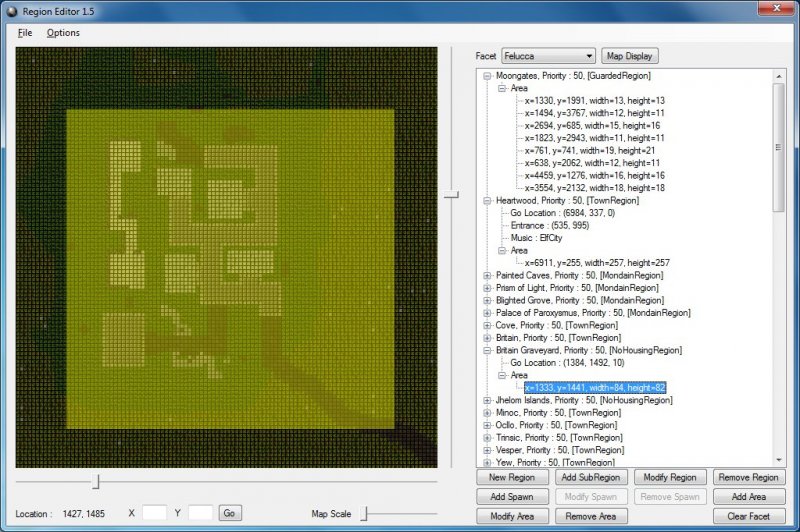Click the Region Editor title bar app icon
Screen dimensions: 800x532
coord(10,10)
